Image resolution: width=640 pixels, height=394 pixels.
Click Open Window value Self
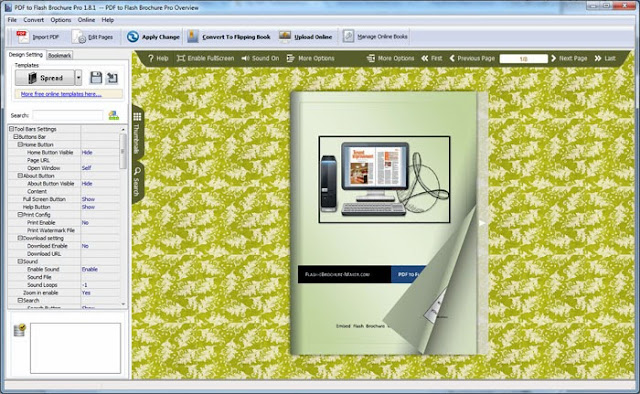(86, 168)
